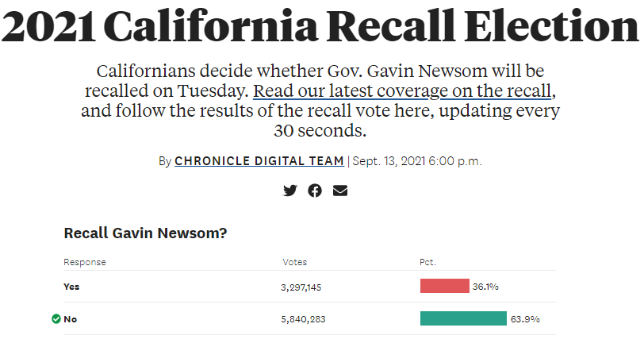This screenshot has height=343, width=644.
Task: Select the Yes response row label
Action: point(71,287)
